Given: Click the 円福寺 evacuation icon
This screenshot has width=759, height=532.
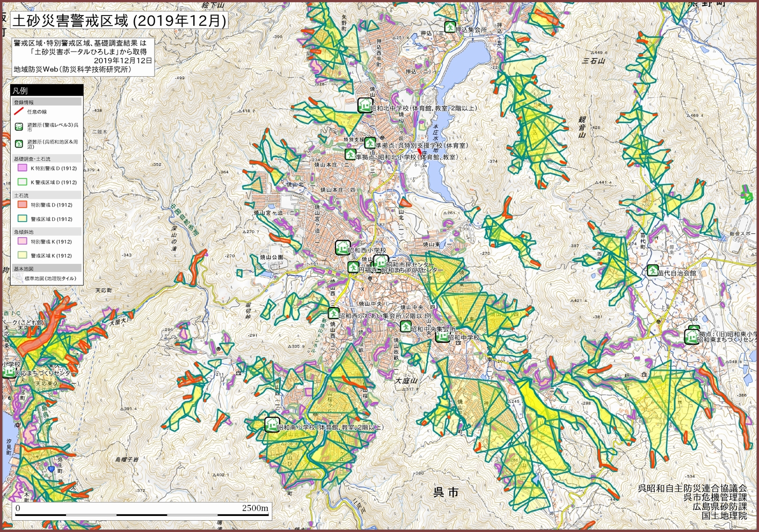Looking at the screenshot, I should click(353, 267).
